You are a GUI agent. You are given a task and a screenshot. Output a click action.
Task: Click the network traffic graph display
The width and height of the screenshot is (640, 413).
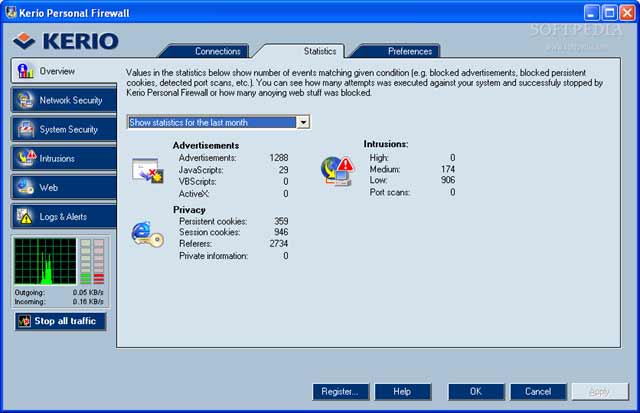45,261
